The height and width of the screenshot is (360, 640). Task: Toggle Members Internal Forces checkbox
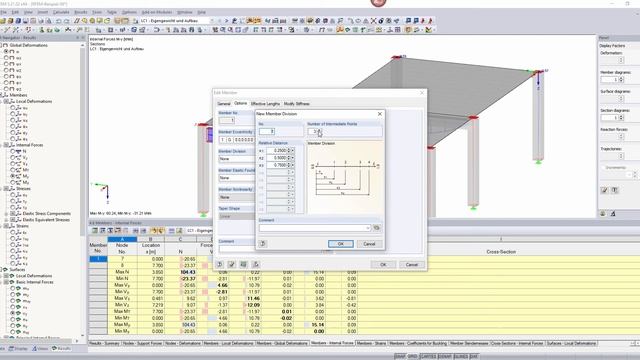[x=7, y=145]
